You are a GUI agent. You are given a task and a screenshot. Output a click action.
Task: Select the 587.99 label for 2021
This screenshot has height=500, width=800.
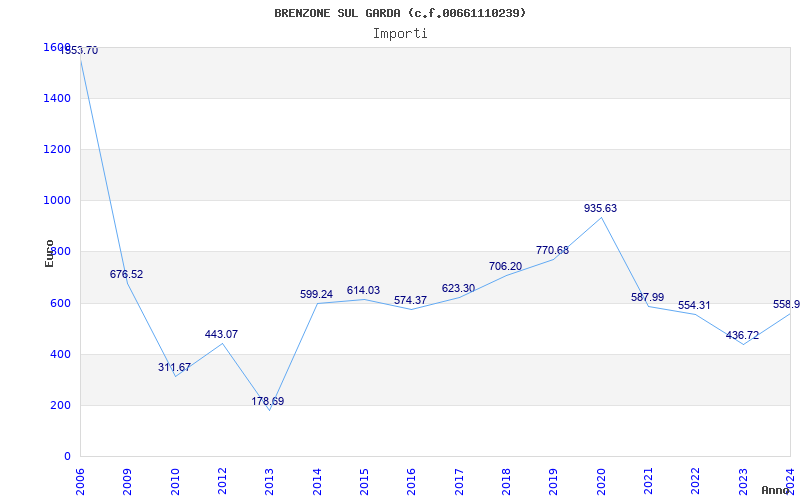pyautogui.click(x=647, y=297)
